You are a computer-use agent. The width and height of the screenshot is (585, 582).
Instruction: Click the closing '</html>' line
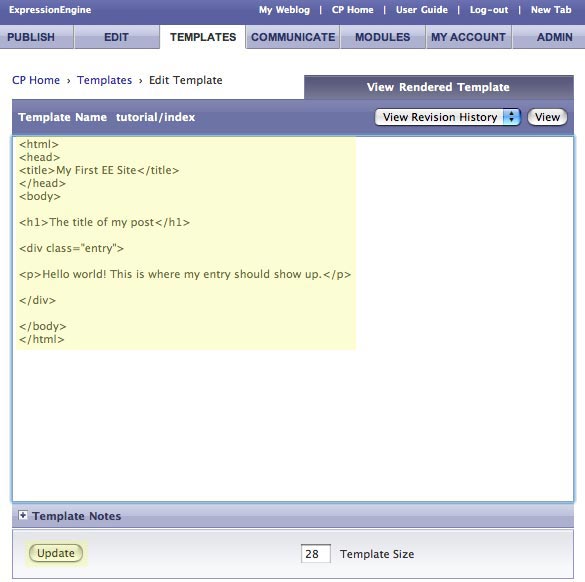(x=42, y=339)
